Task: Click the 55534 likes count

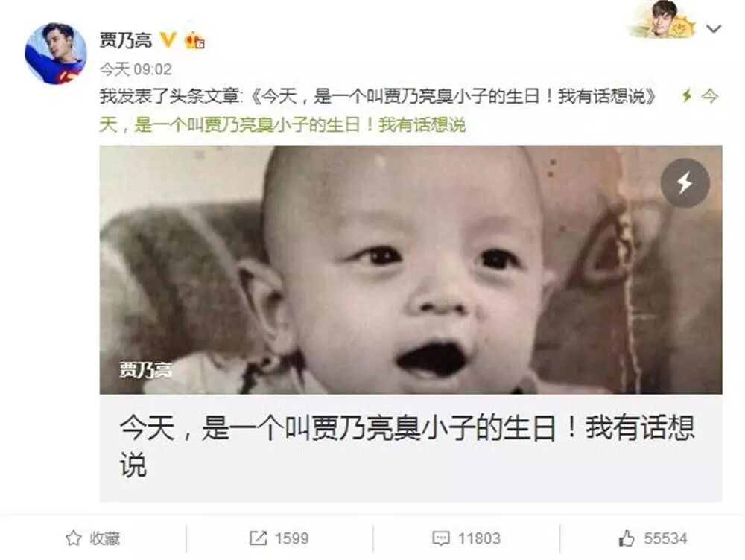Action: click(665, 538)
